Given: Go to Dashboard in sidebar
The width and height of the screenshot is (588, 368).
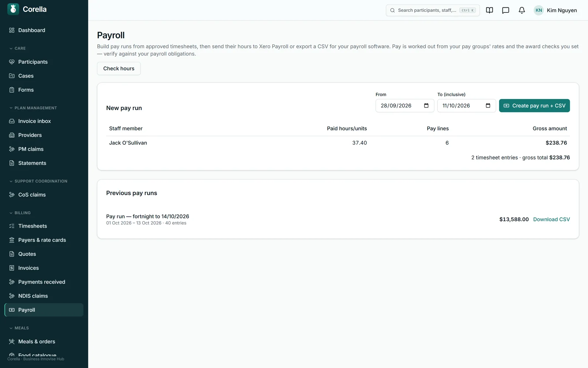Looking at the screenshot, I should [x=44, y=30].
